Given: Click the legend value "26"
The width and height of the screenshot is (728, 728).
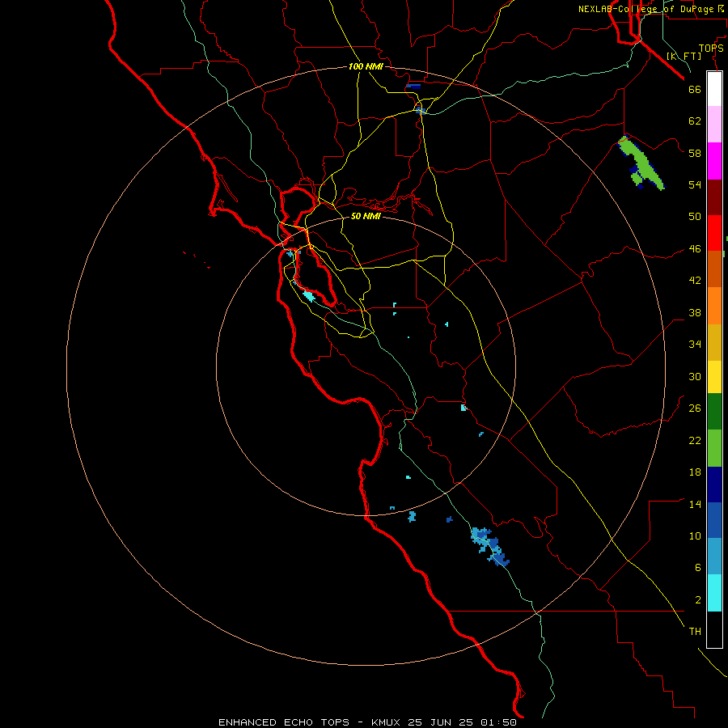Looking at the screenshot, I should [x=695, y=408].
